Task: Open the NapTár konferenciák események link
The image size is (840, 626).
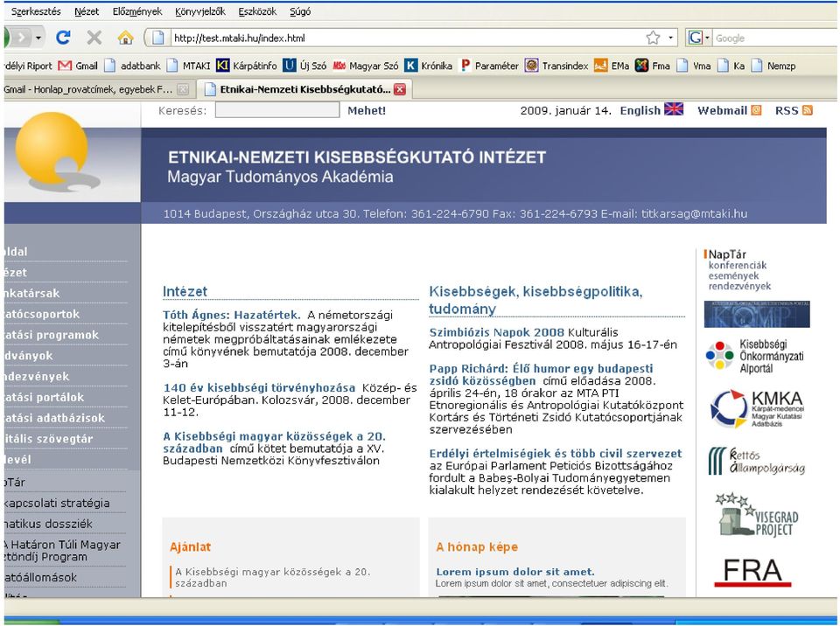Action: 739,270
